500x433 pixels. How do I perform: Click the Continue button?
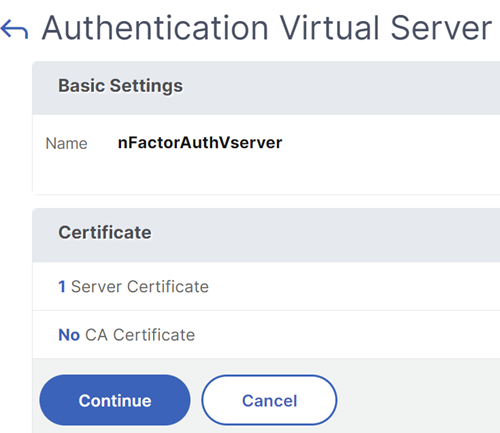[115, 400]
